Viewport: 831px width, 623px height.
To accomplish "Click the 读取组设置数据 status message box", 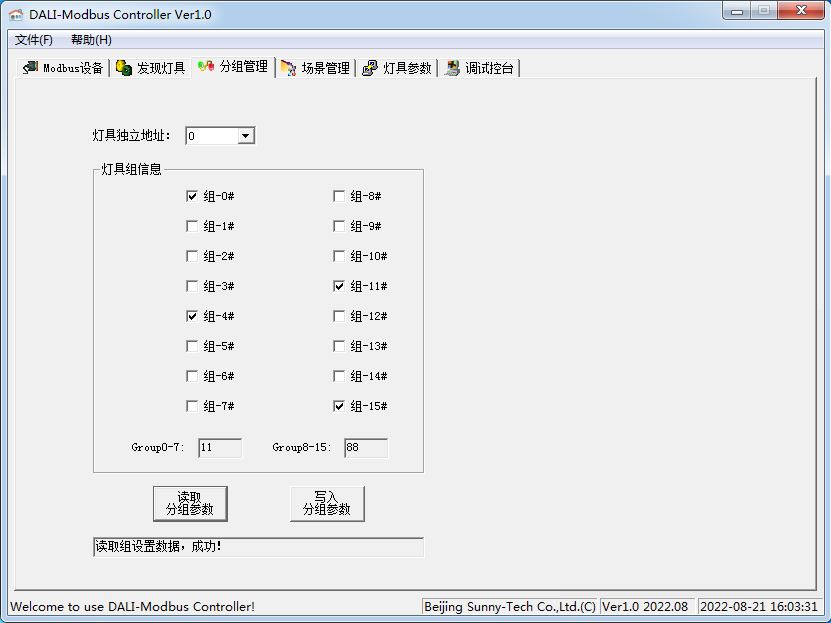I will (x=259, y=547).
